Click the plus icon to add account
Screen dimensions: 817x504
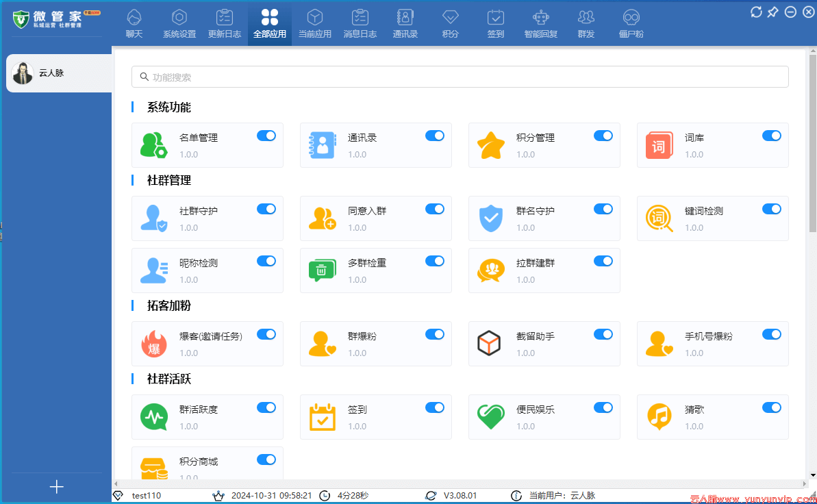click(x=57, y=487)
